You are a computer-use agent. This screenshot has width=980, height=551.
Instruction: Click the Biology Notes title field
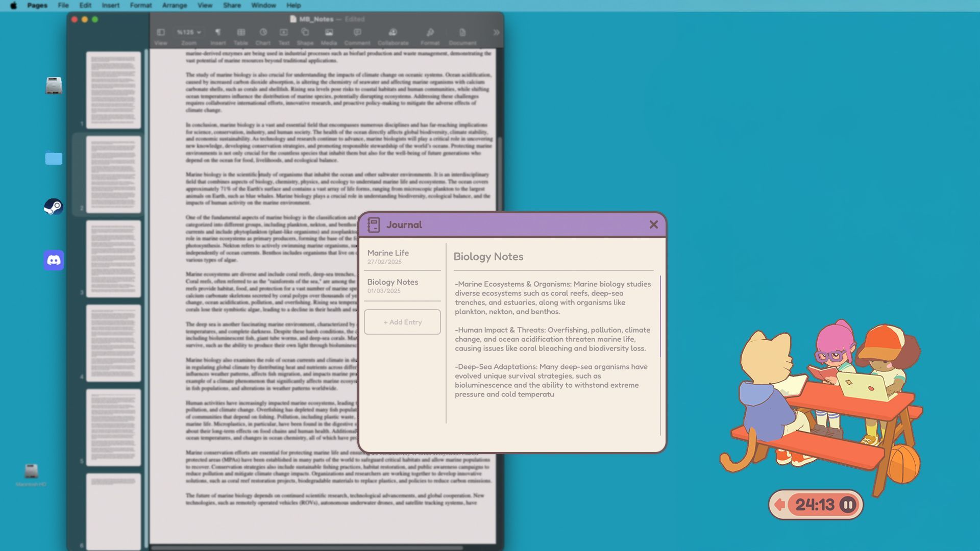click(x=488, y=257)
